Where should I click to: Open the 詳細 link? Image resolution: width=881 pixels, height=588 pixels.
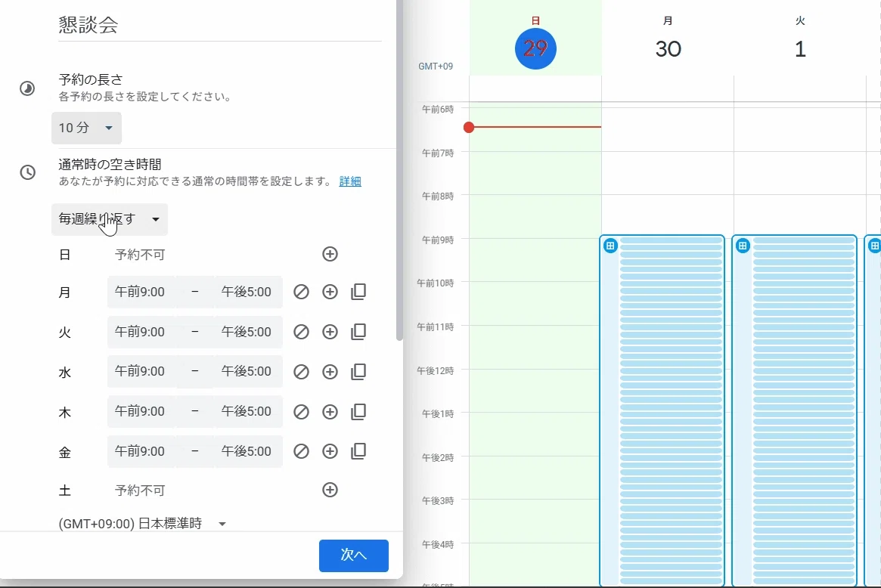point(350,181)
